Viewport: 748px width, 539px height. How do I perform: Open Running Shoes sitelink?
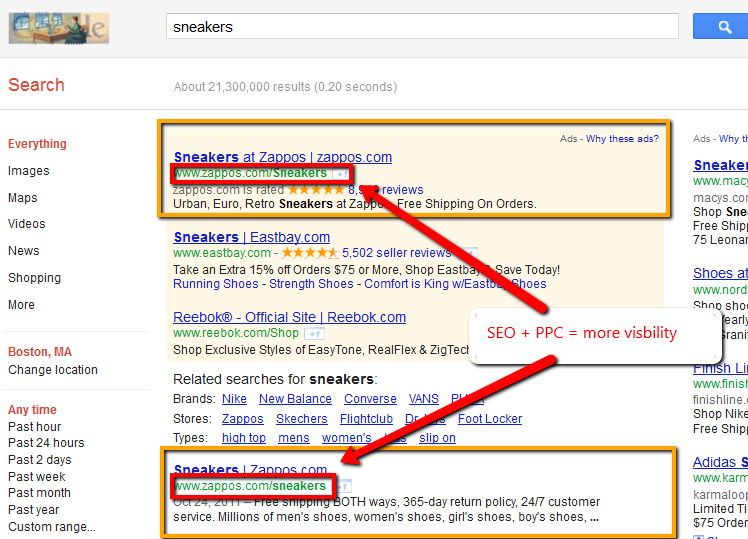point(216,284)
